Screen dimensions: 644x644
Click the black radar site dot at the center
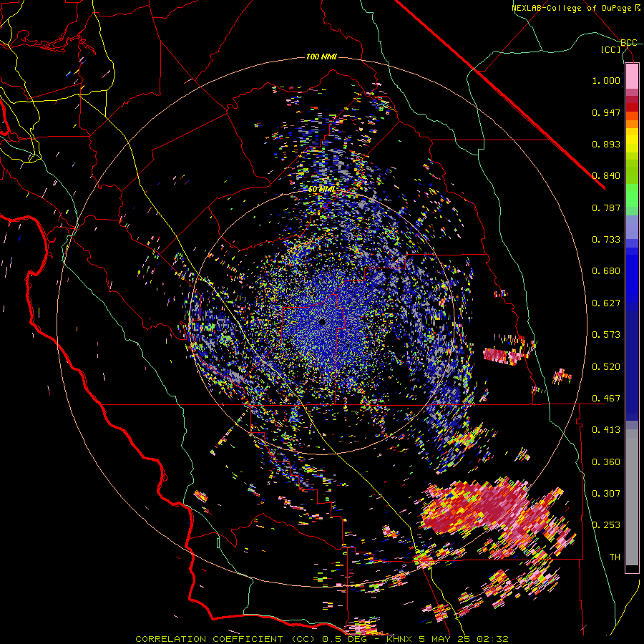[323, 322]
